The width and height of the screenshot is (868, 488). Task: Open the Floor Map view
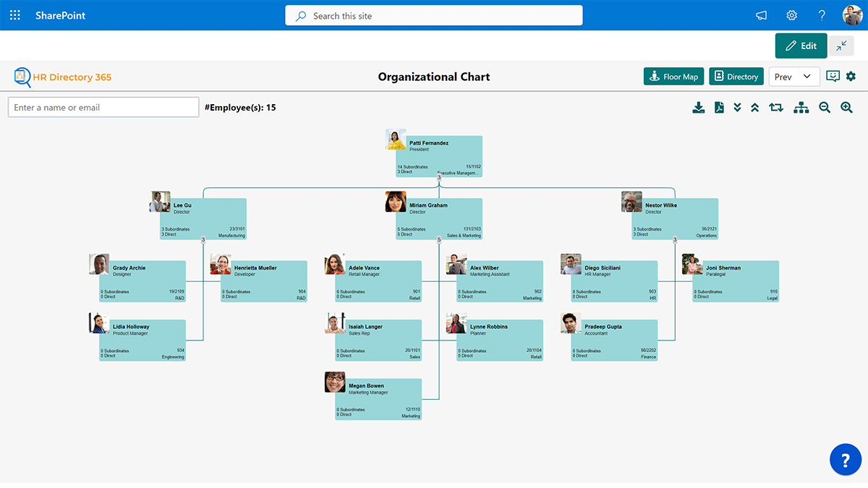click(673, 76)
